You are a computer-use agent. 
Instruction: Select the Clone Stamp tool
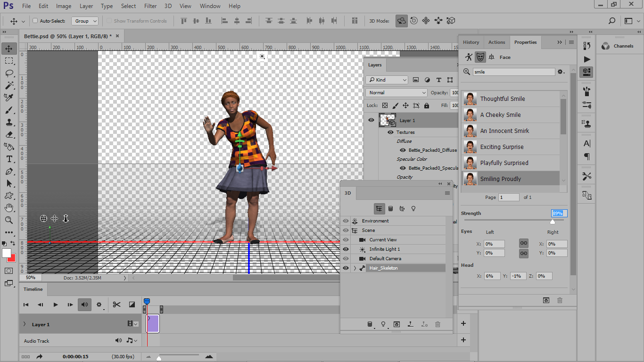pyautogui.click(x=9, y=122)
